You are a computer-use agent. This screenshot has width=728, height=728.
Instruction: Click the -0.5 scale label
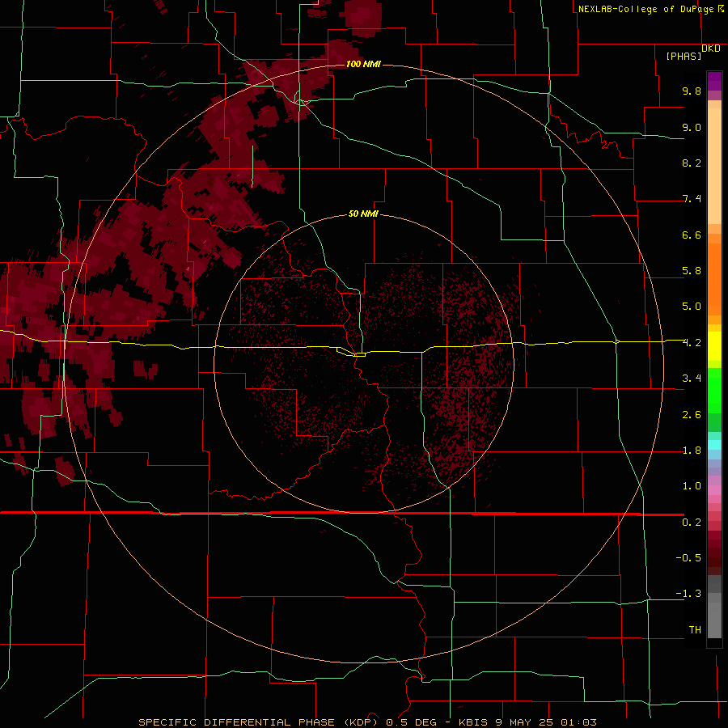(x=688, y=557)
